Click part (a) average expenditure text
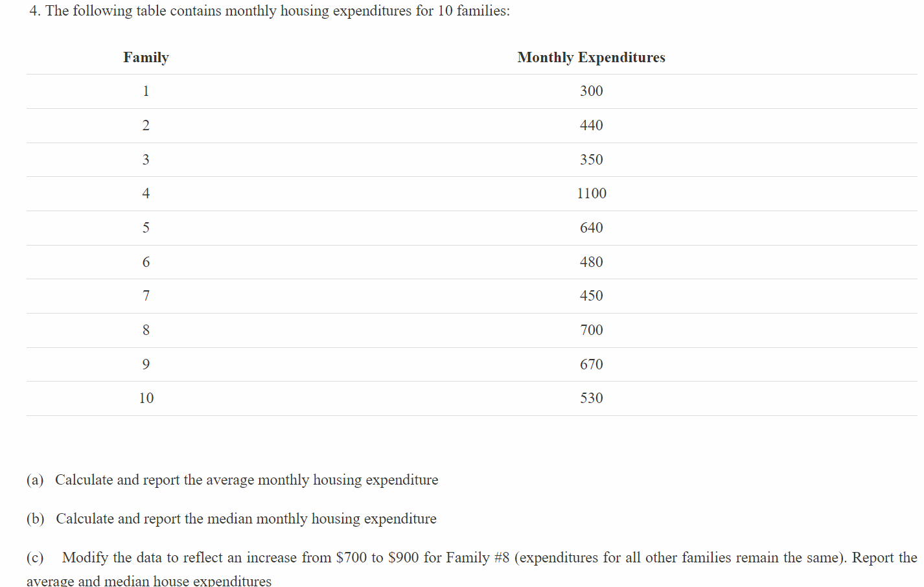 pyautogui.click(x=233, y=480)
